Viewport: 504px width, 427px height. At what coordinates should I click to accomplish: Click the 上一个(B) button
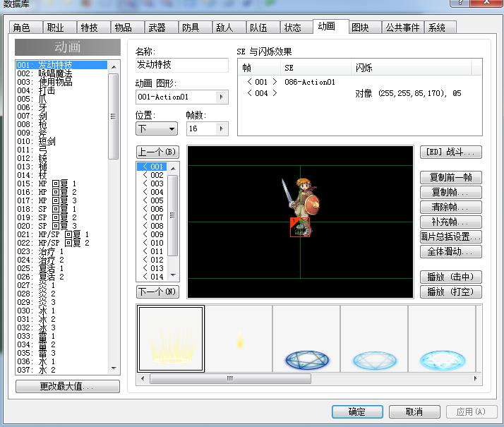click(157, 152)
